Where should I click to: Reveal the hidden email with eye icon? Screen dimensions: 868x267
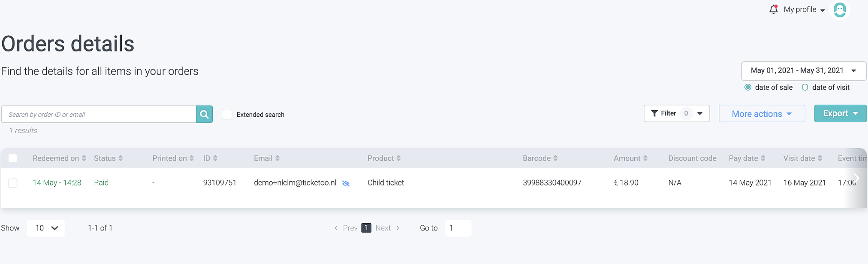tap(346, 183)
